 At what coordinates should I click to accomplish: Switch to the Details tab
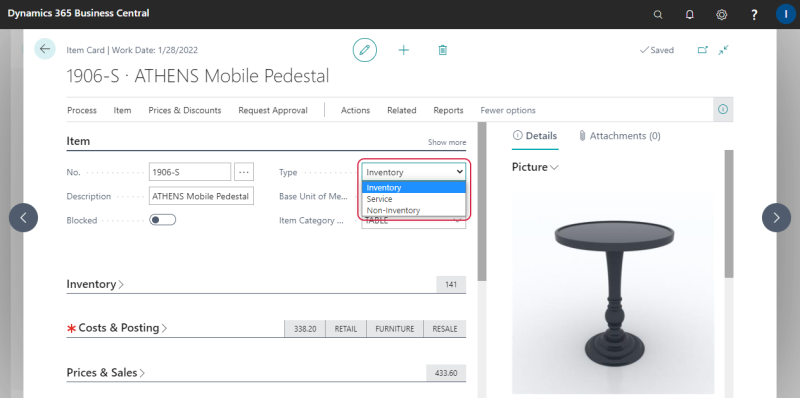click(535, 136)
